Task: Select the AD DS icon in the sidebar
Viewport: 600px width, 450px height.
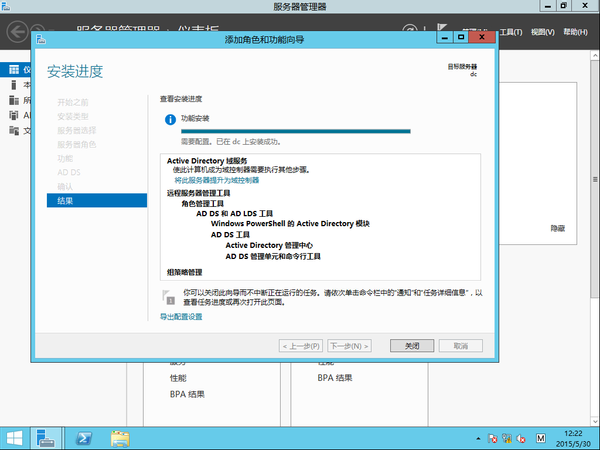Action: point(14,115)
